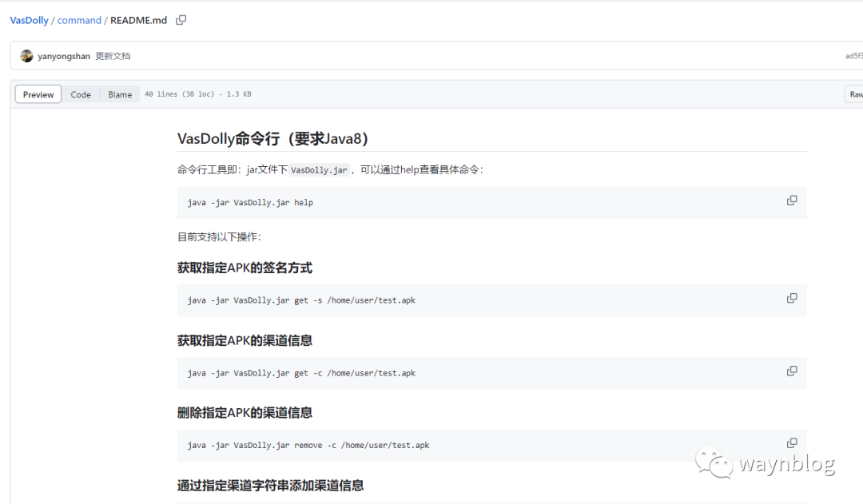Click the 通过指定渠道字符串添加渠道信息 heading
The image size is (863, 504).
270,486
